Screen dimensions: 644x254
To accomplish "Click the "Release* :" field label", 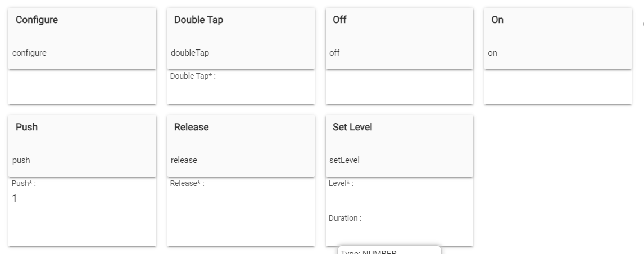I will pyautogui.click(x=187, y=183).
